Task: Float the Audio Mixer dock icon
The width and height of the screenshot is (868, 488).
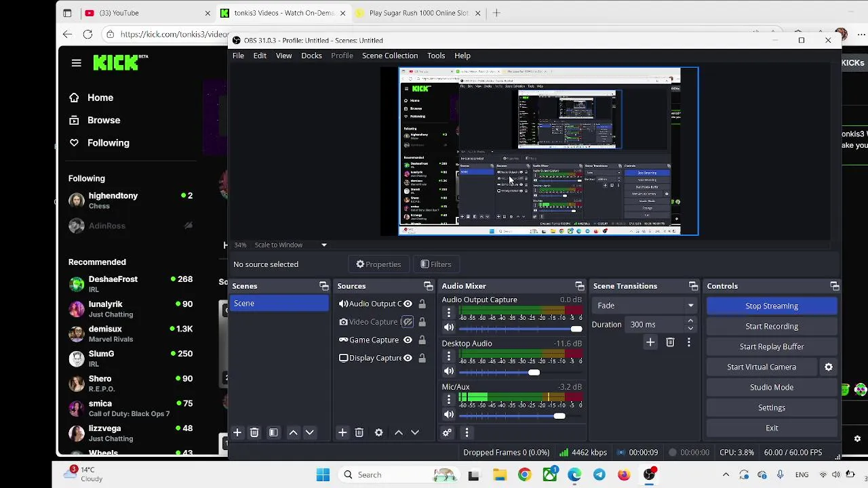Action: point(579,286)
